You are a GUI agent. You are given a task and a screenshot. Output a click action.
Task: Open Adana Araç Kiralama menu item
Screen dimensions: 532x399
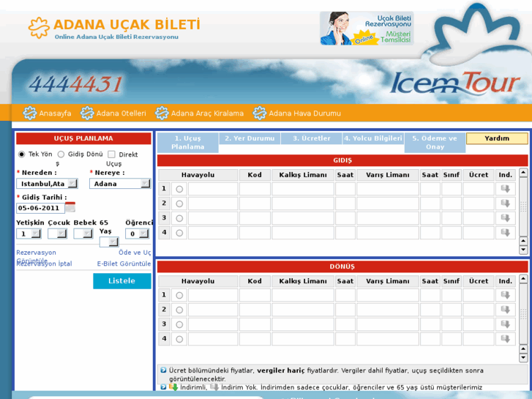coord(207,113)
